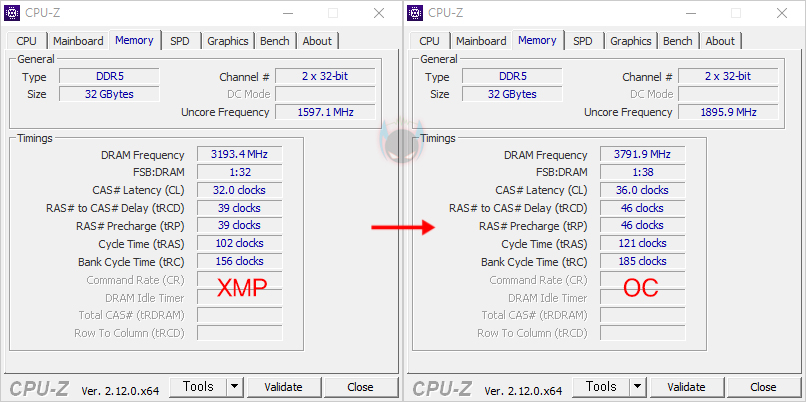Expand Tools dropdown arrow in right window
The image size is (806, 402).
637,387
